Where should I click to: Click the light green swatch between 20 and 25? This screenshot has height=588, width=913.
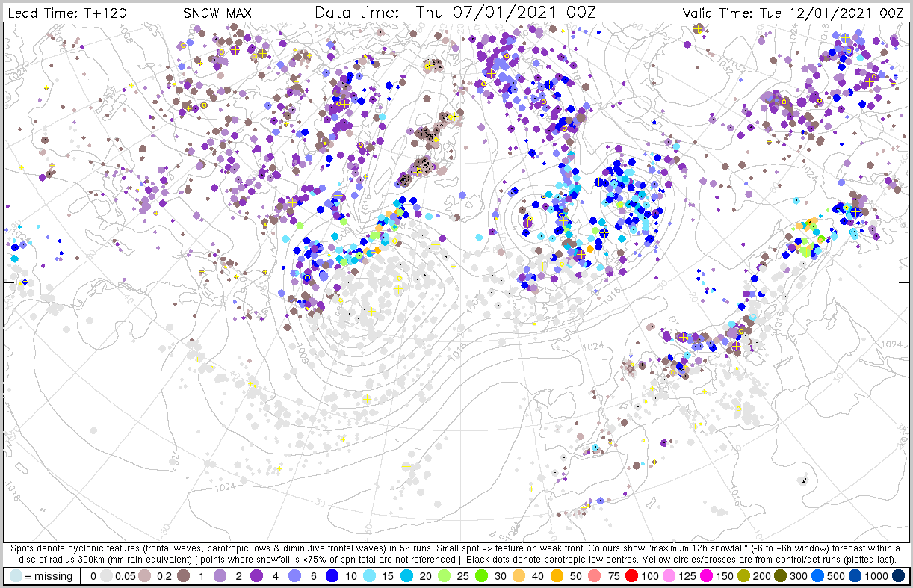[x=444, y=576]
